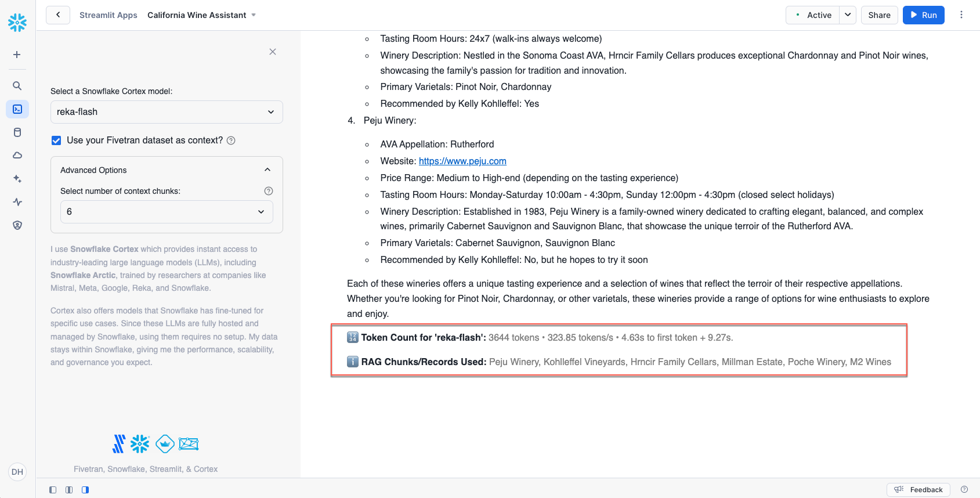The height and width of the screenshot is (498, 980).
Task: Click 'AVA Appellation: Rutherford' bullet text
Action: (437, 145)
